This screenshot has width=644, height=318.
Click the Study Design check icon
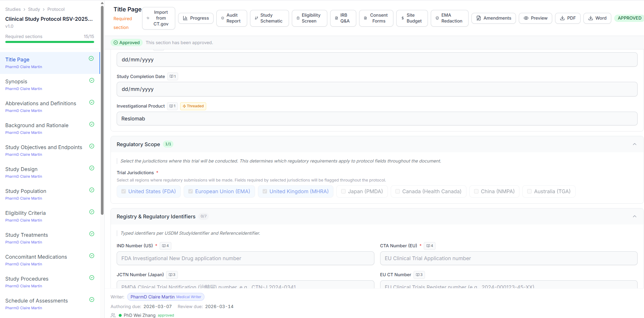pyautogui.click(x=92, y=168)
